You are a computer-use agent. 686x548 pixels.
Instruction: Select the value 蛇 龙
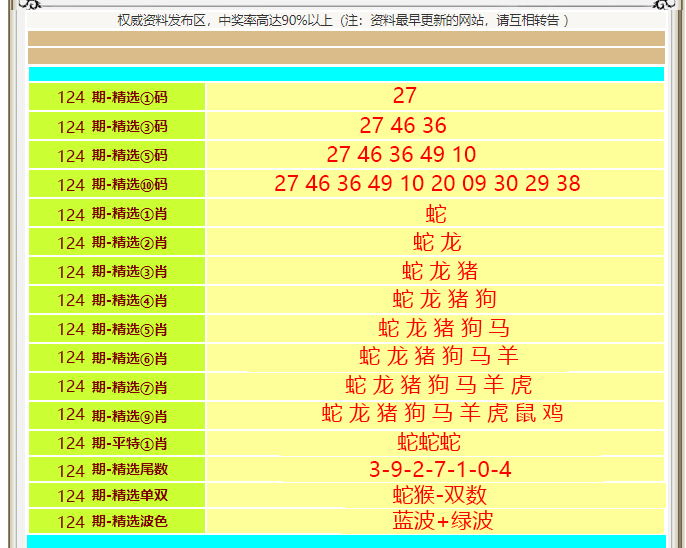click(437, 242)
